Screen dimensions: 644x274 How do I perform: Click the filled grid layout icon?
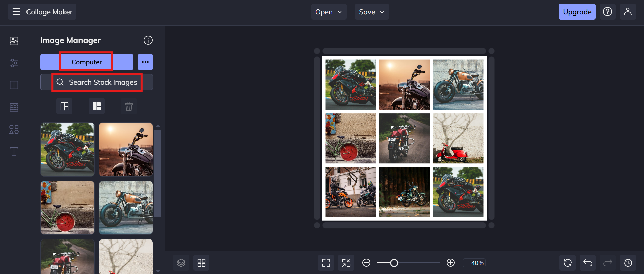[x=97, y=107]
